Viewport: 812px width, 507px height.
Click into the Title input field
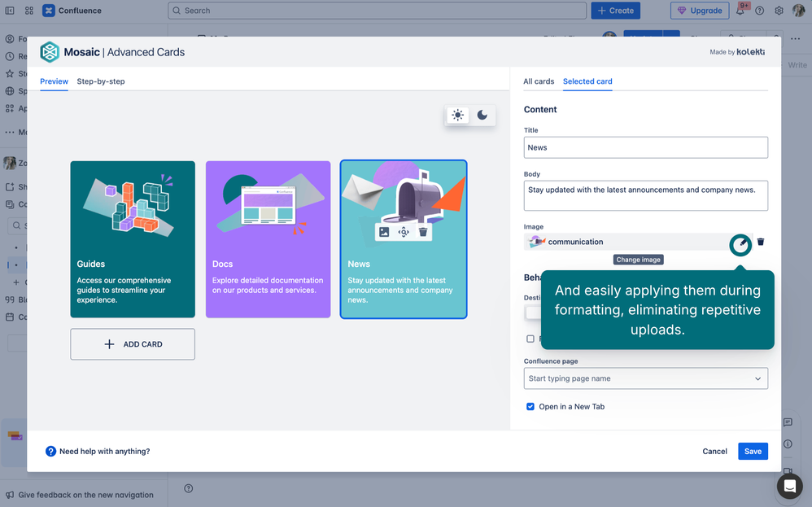click(x=645, y=147)
